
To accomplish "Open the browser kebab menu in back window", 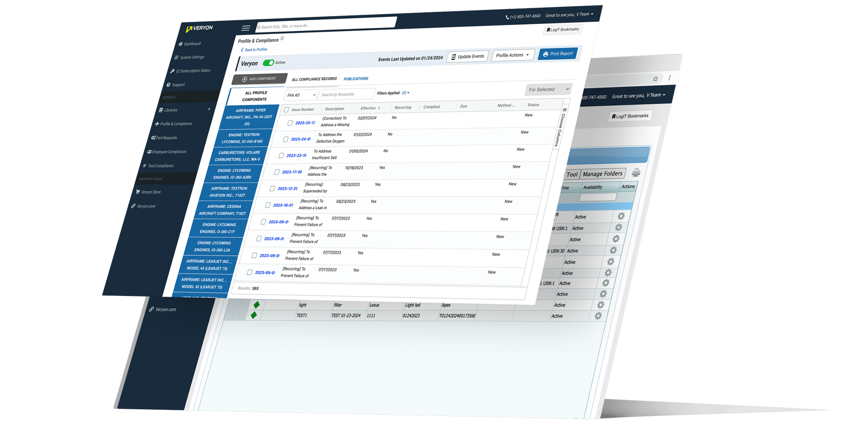I will [670, 78].
